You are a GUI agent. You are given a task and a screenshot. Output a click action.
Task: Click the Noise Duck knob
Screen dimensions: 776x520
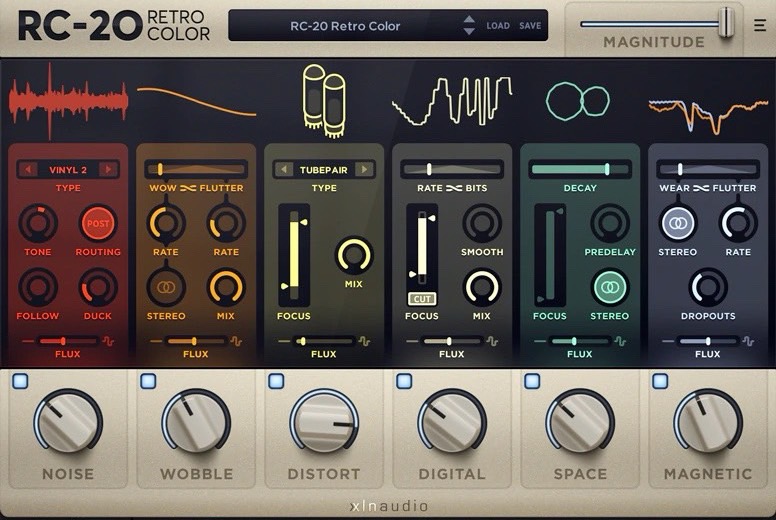(x=98, y=287)
